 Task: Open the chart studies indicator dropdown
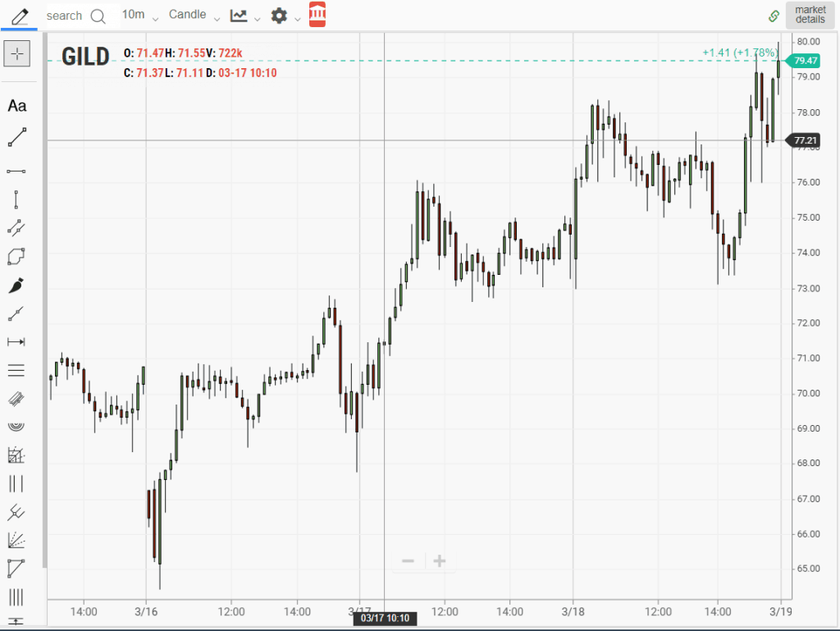pyautogui.click(x=244, y=16)
